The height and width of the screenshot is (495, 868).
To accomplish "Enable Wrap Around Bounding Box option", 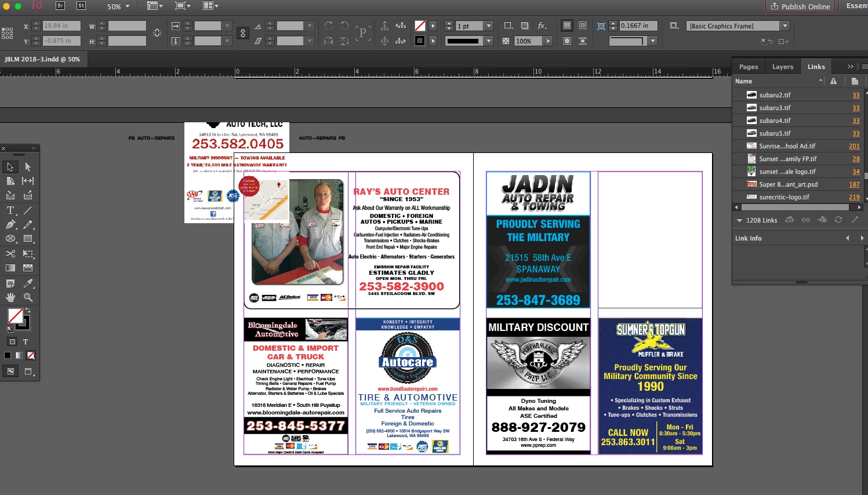I will [582, 26].
